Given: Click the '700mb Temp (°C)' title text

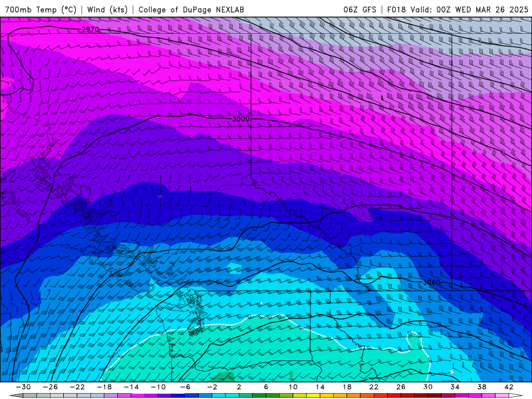Looking at the screenshot, I should [x=41, y=9].
